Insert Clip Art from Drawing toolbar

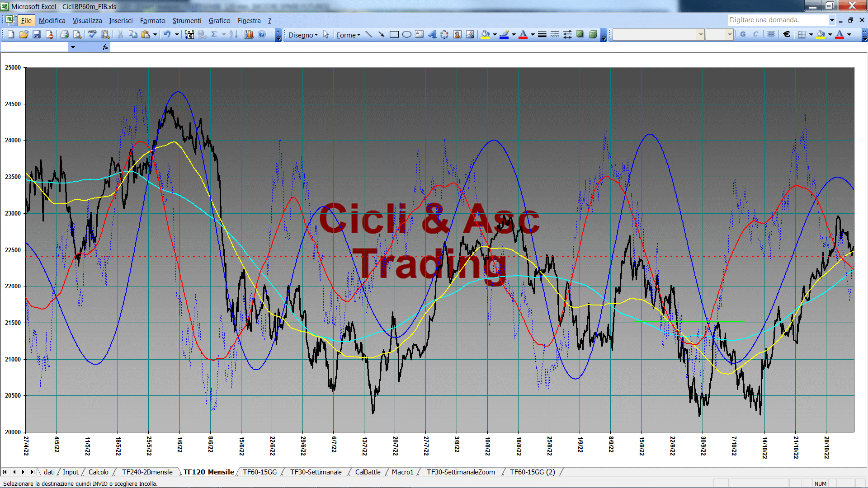[458, 35]
